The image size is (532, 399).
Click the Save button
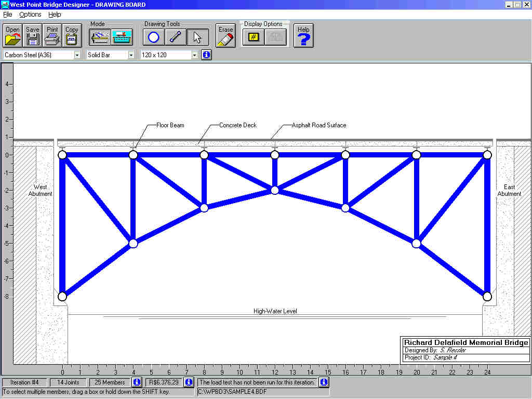pos(32,36)
